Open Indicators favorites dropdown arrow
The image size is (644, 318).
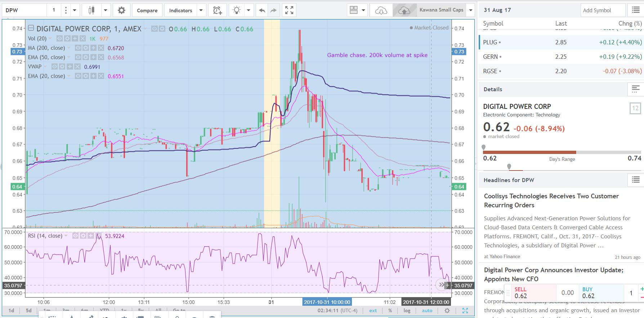pos(201,10)
